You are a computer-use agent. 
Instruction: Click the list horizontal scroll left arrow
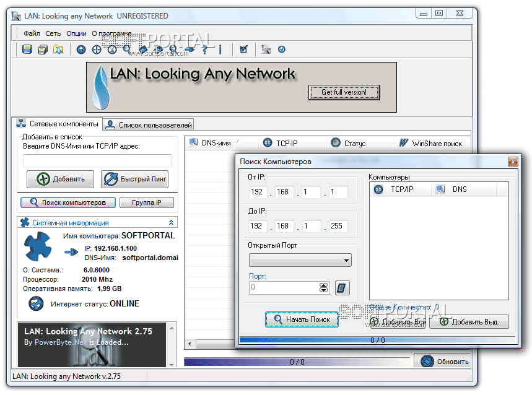point(190,344)
